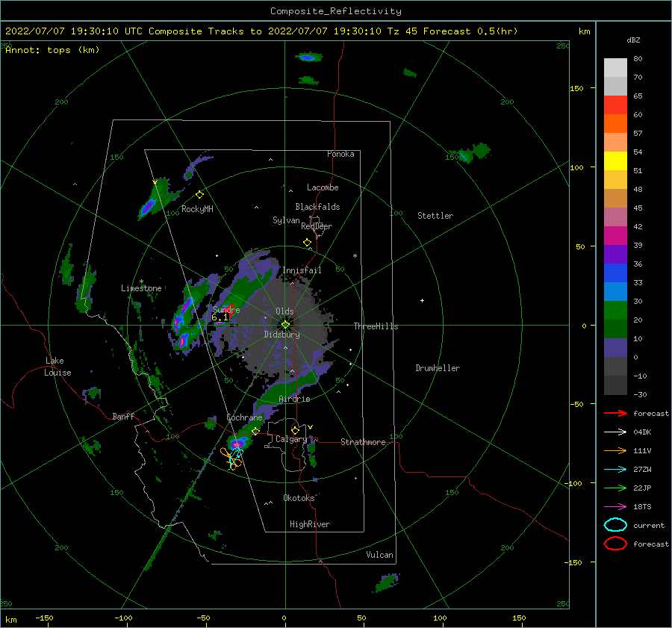
Task: Click the dBZ heading above color bar
Action: tap(633, 40)
